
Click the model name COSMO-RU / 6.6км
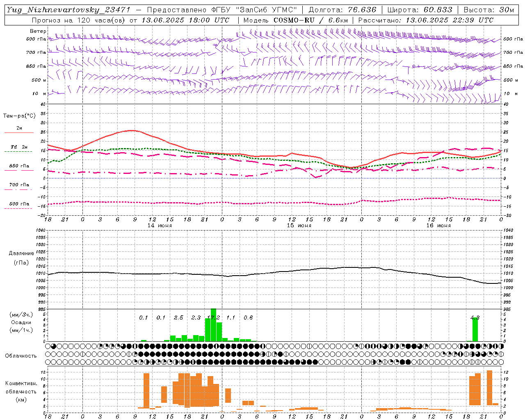point(310,20)
